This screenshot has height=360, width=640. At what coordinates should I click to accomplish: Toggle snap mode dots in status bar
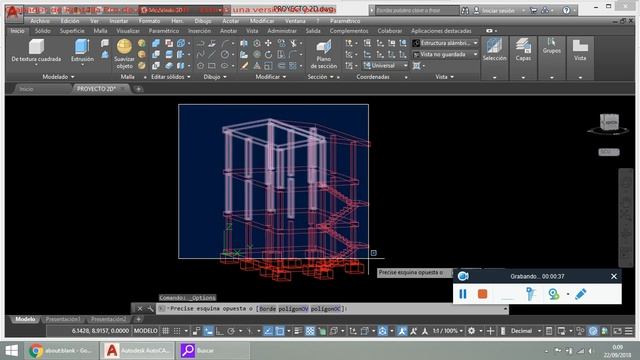click(177, 331)
